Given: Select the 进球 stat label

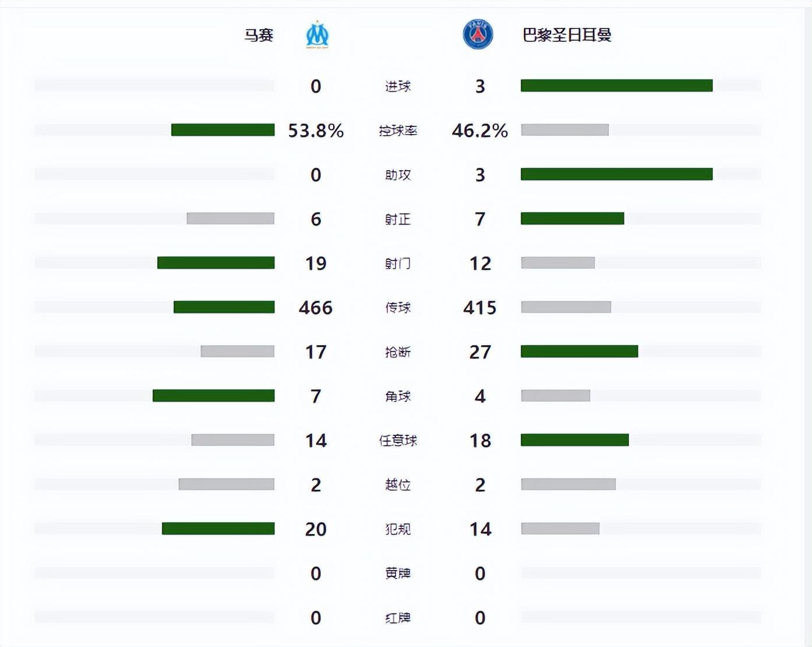Looking at the screenshot, I should tap(398, 86).
